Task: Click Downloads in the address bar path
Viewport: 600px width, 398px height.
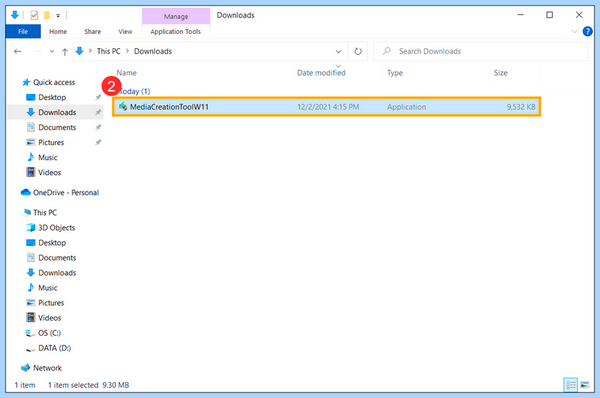Action: point(153,51)
